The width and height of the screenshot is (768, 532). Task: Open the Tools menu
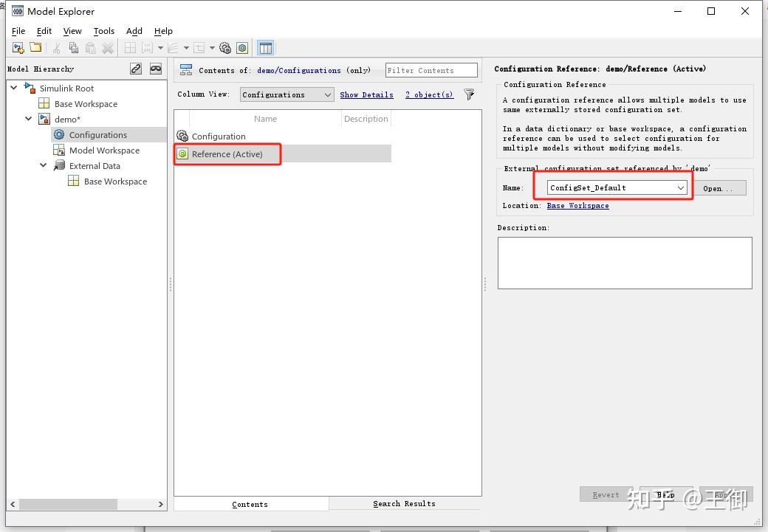[103, 31]
